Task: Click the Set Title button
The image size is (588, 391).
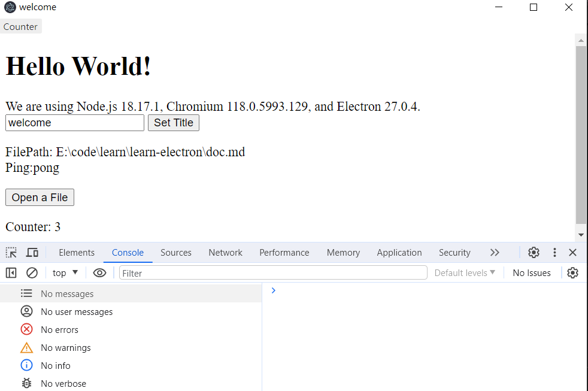Action: click(x=174, y=123)
